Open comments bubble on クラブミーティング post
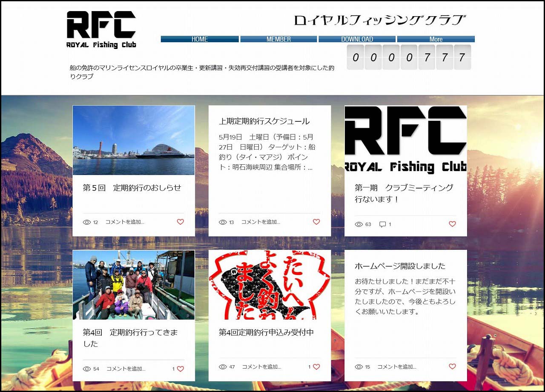Viewport: 545px width, 392px height. pos(382,224)
